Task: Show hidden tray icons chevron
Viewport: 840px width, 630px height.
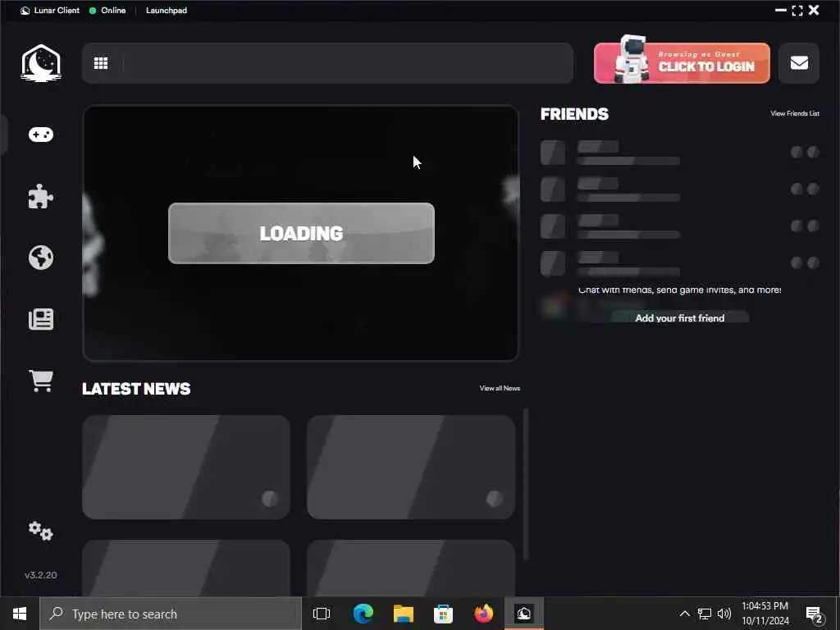Action: coord(685,614)
